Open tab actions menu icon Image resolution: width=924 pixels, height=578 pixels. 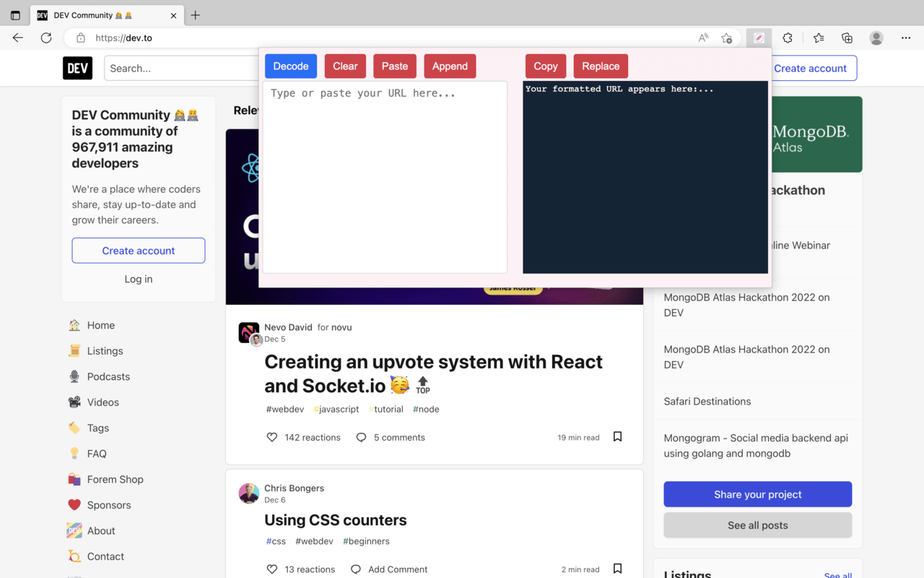pyautogui.click(x=15, y=15)
